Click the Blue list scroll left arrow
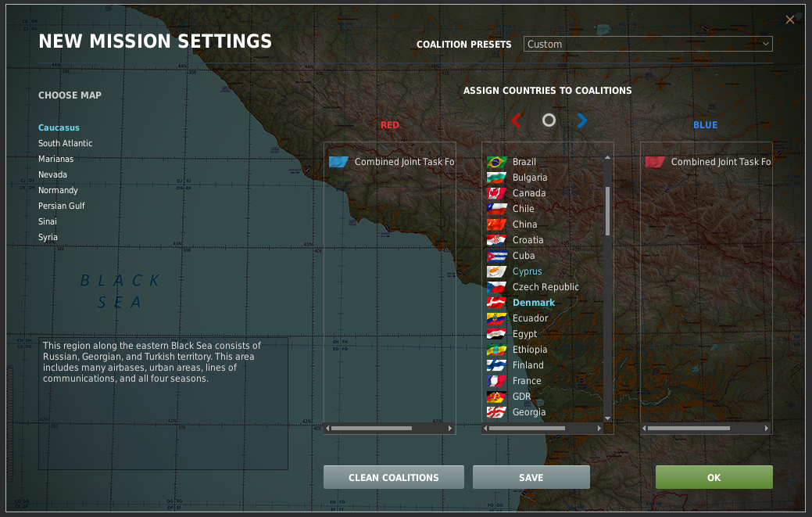812x517 pixels. click(x=644, y=429)
